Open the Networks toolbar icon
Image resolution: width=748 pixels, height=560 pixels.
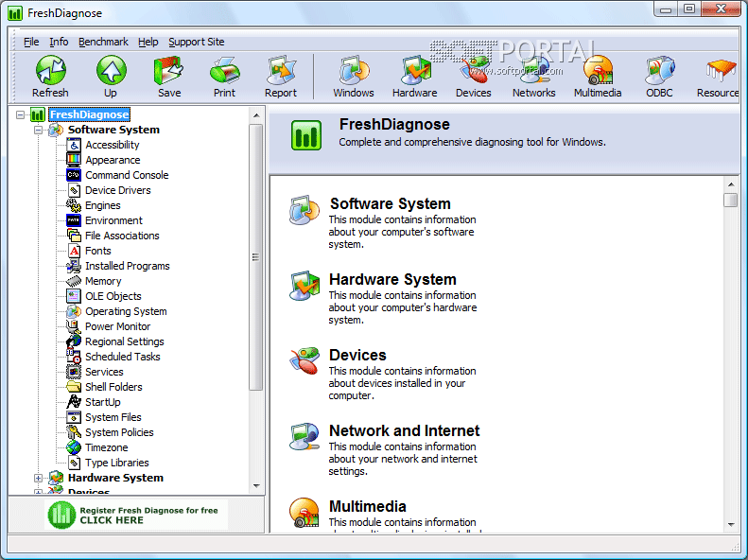534,71
